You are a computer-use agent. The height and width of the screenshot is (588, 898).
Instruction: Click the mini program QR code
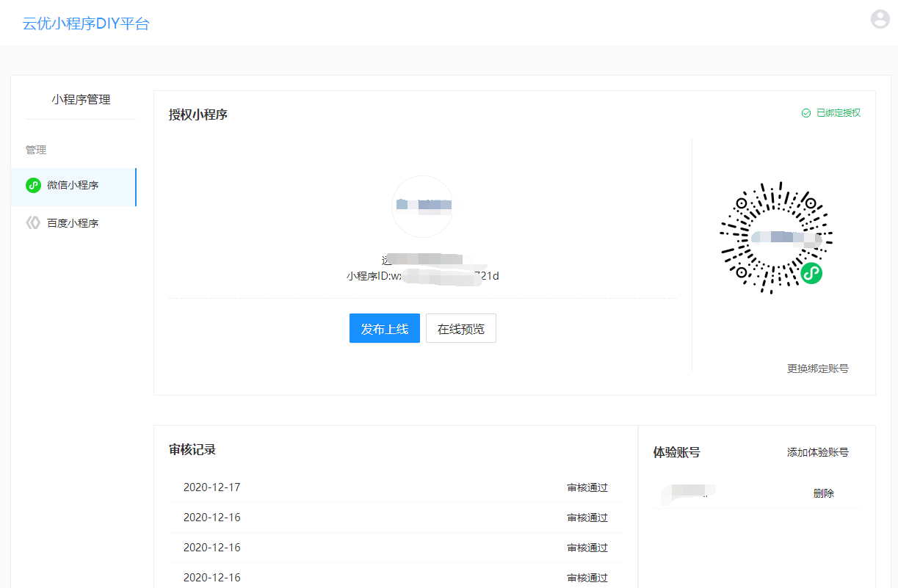(776, 238)
